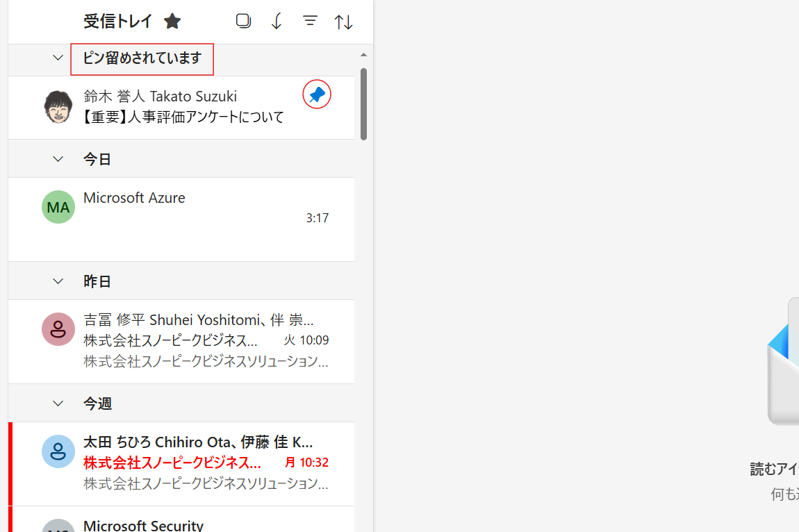Open the filter menu icon
Image resolution: width=799 pixels, height=532 pixels.
coord(310,22)
